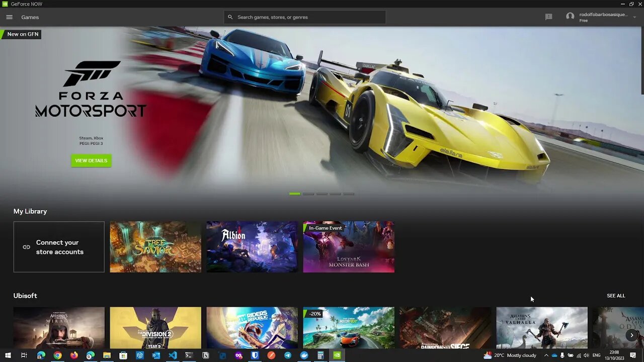644x362 pixels.
Task: Click See All for Ubisoft row
Action: [616, 296]
